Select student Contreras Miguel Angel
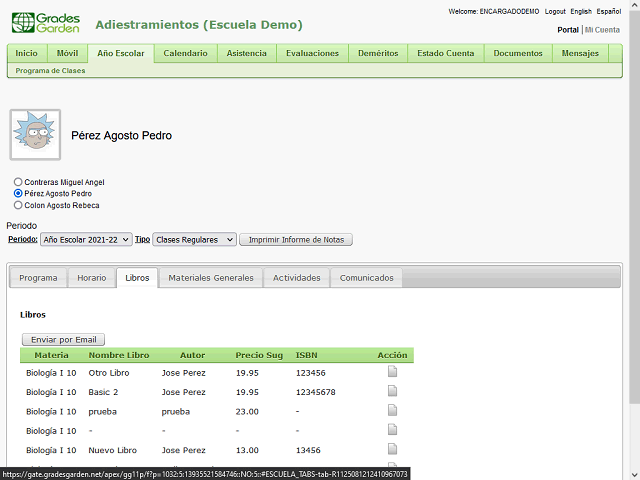This screenshot has height=480, width=640. (x=18, y=182)
